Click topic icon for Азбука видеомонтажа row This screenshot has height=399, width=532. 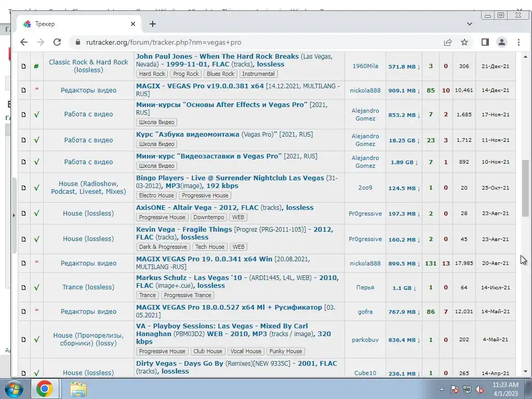coord(24,140)
